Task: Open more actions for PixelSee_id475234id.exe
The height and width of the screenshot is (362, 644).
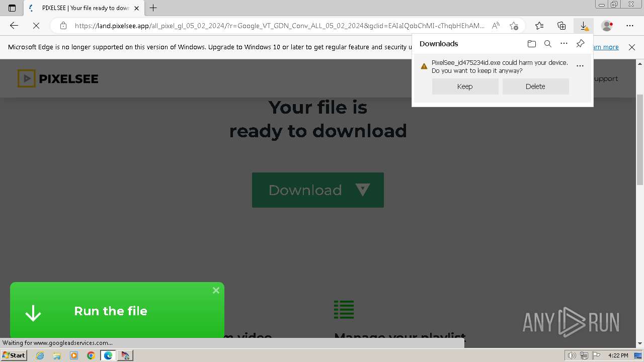Action: (580, 66)
